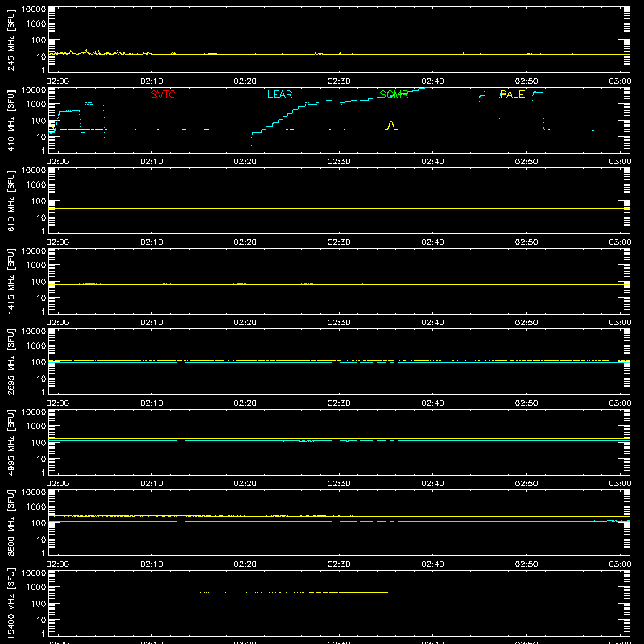
Task: Click the 10 tick label of 4995 MHz panel
Action: coord(41,459)
